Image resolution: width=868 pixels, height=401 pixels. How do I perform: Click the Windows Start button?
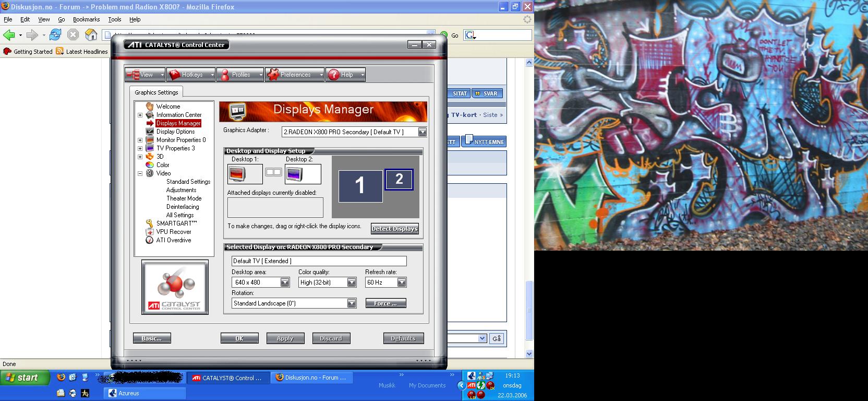pyautogui.click(x=25, y=378)
